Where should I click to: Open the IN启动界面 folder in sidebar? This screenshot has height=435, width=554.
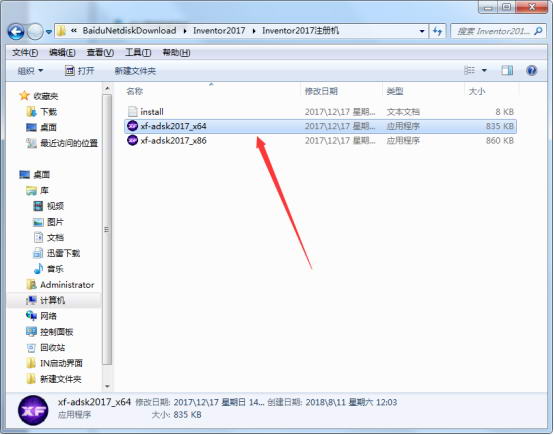(x=61, y=363)
